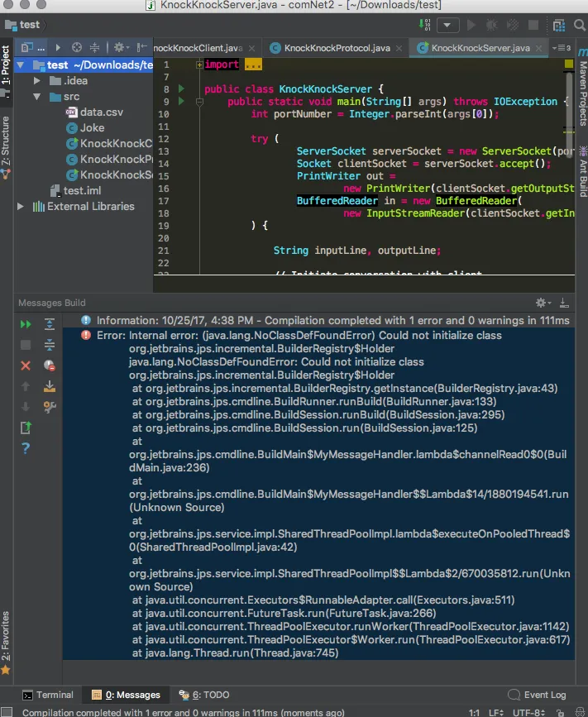
Task: Open the run configuration dropdown
Action: [x=449, y=26]
